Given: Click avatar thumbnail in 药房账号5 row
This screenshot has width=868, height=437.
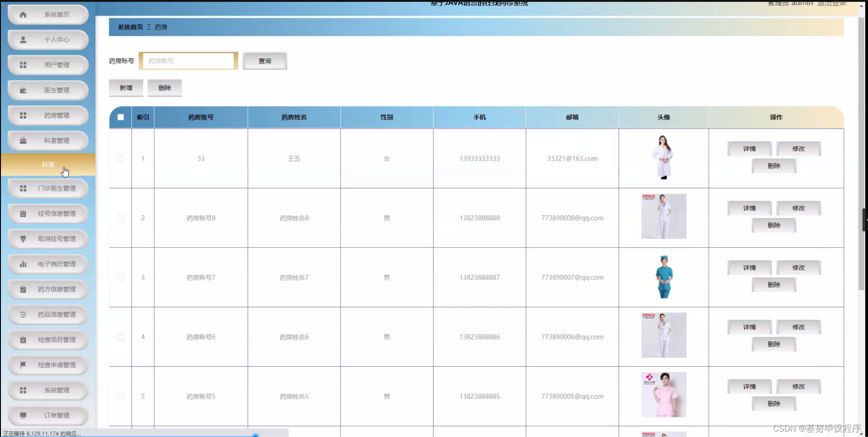Looking at the screenshot, I should [x=664, y=395].
